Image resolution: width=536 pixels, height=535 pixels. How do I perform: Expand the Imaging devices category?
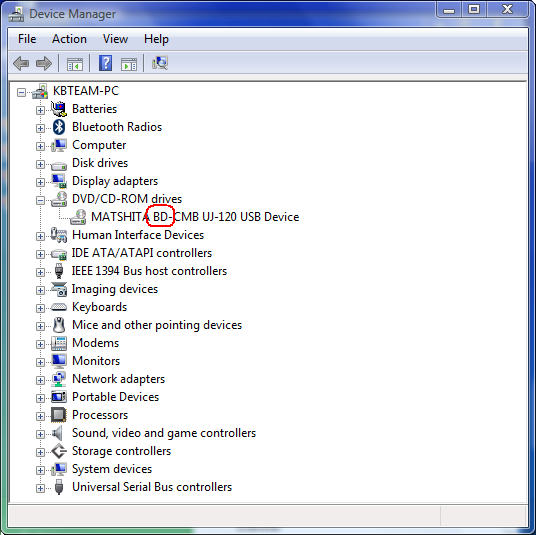(x=40, y=290)
